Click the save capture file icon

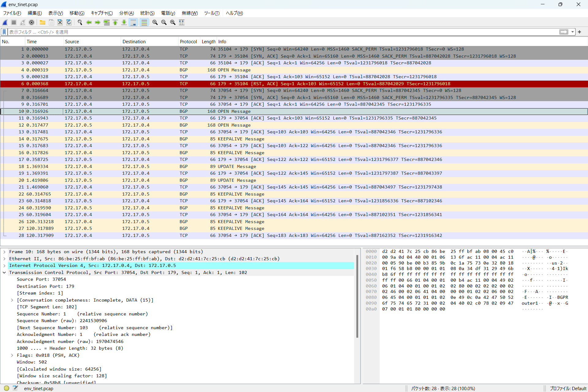[51, 22]
